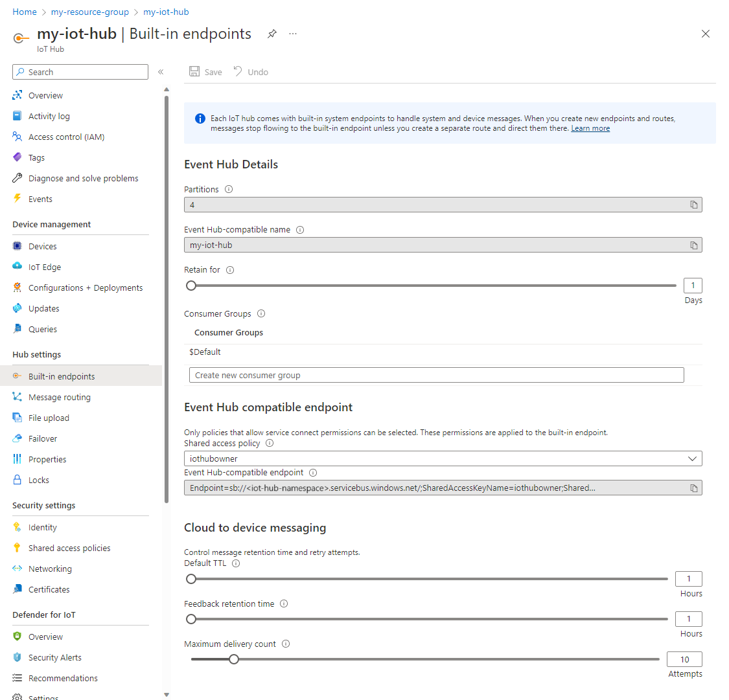Follow the Learn more link

590,128
